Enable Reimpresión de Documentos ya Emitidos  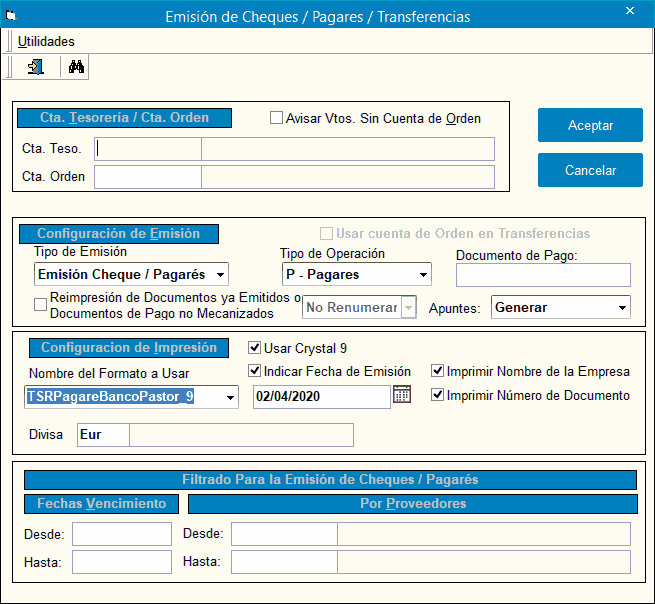pos(41,305)
